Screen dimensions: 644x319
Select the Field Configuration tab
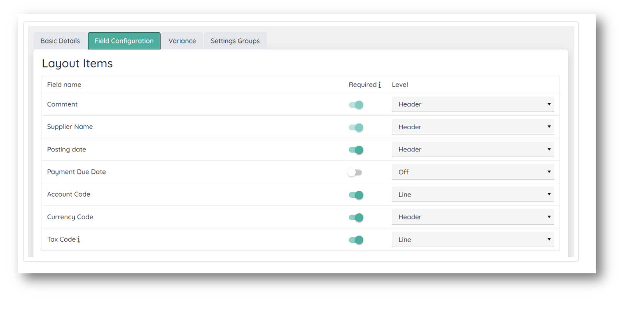click(124, 41)
